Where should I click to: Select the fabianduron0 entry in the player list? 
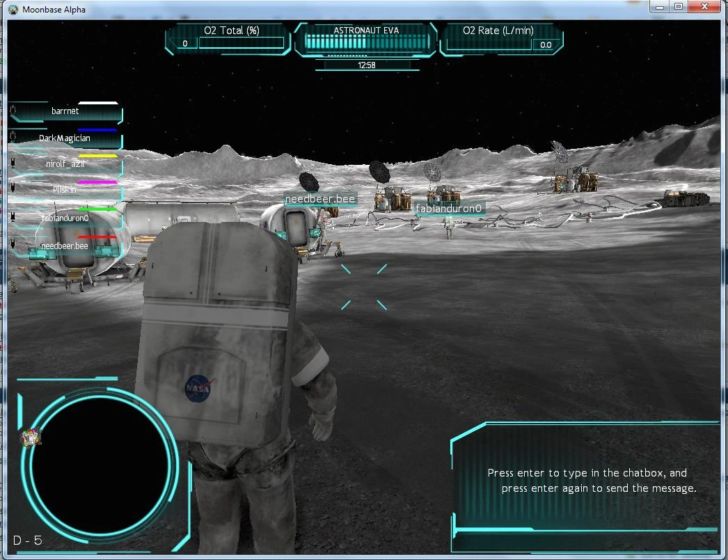65,218
